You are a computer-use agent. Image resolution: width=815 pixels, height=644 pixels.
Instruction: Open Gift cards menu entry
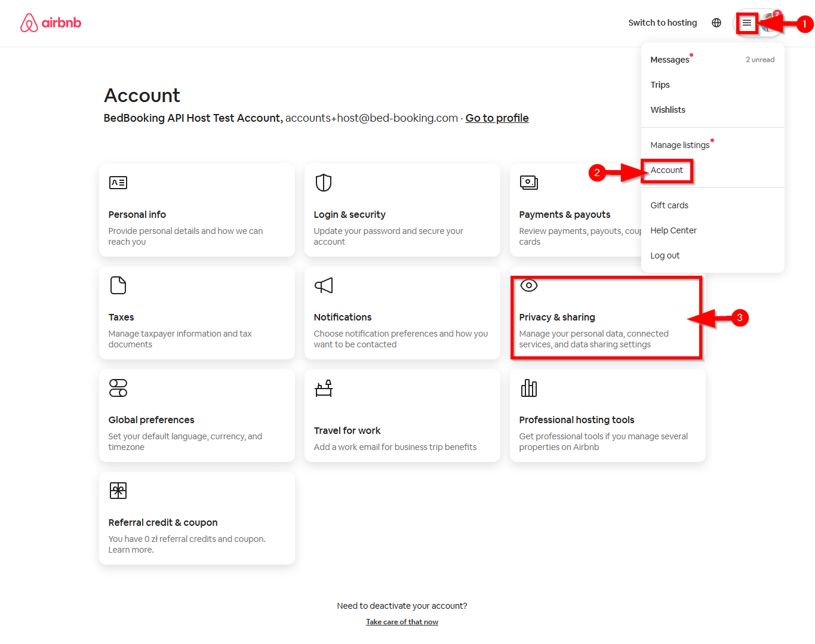click(x=669, y=205)
